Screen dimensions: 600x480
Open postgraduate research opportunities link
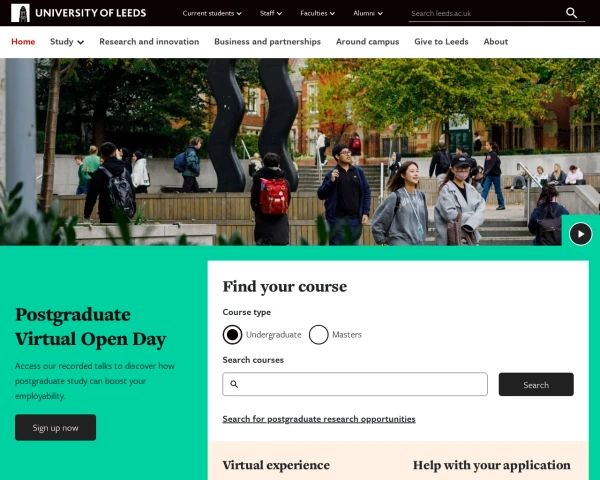319,419
